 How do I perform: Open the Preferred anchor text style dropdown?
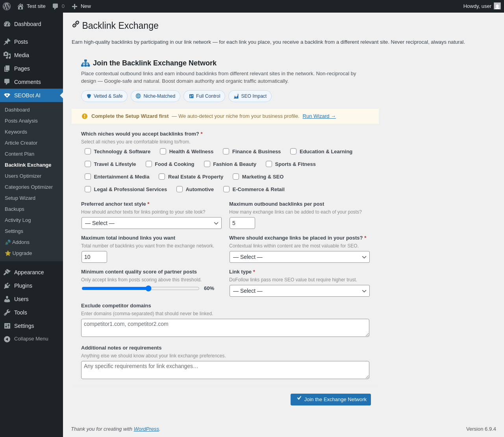(x=152, y=223)
